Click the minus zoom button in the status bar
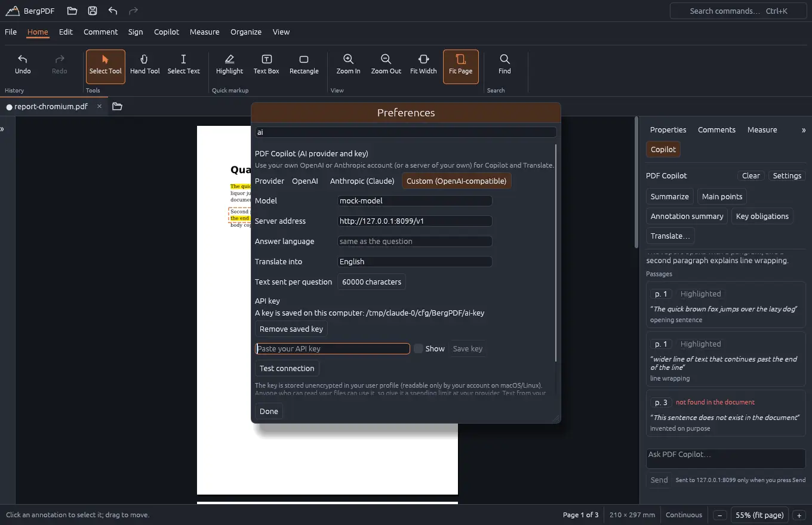Viewport: 812px width, 525px height. tap(720, 515)
